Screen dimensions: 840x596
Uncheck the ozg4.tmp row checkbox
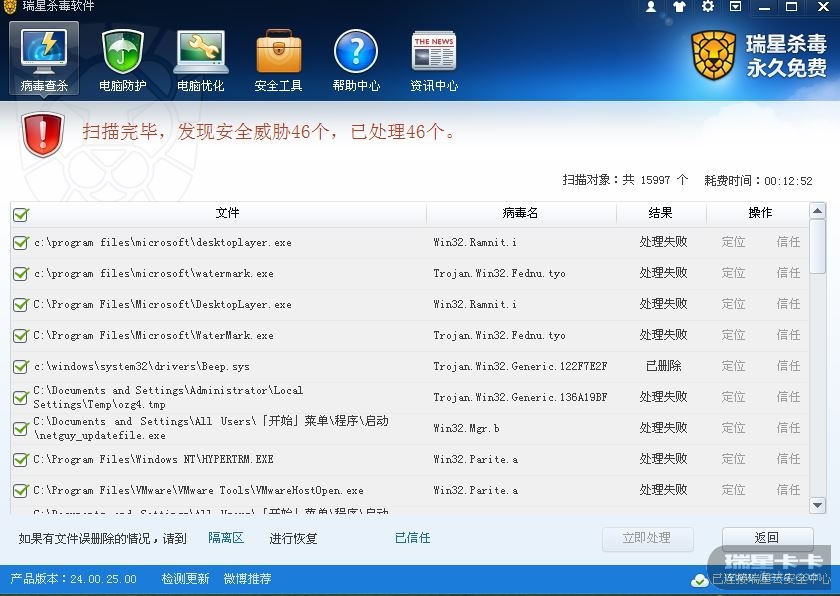tap(21, 398)
